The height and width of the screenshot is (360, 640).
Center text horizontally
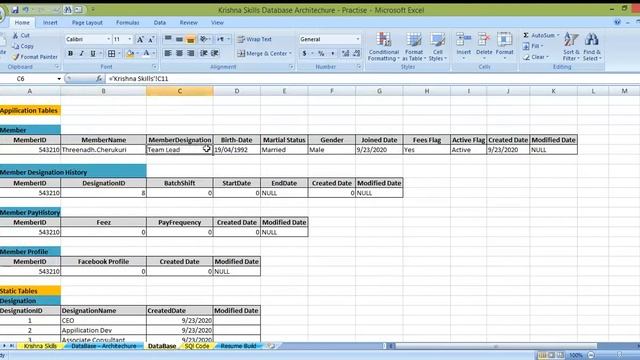click(179, 53)
